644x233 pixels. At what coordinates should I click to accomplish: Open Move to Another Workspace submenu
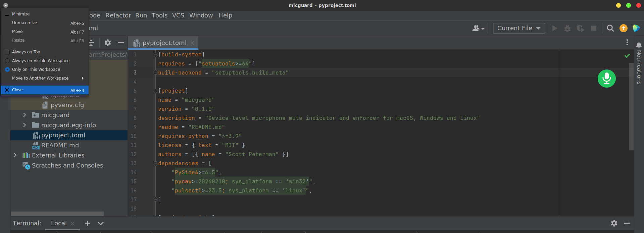pos(45,78)
